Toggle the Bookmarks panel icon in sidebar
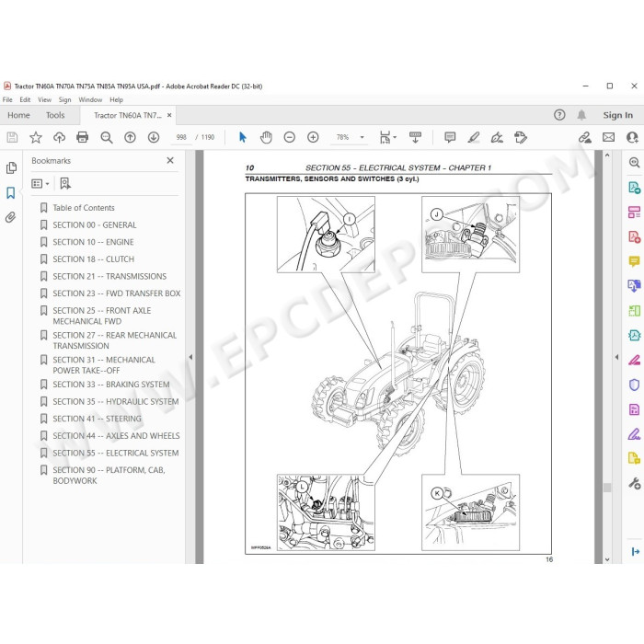This screenshot has height=644, width=644. coord(11,192)
